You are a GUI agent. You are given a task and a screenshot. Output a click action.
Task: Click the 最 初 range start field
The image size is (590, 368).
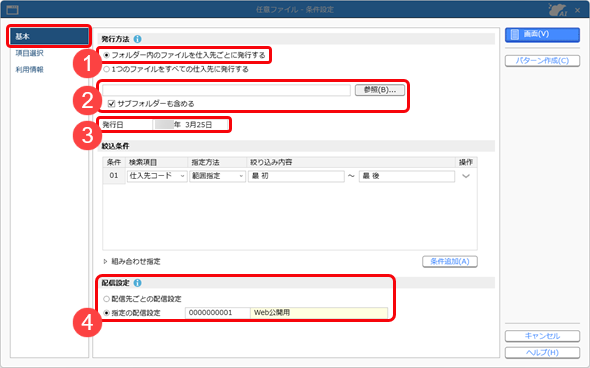click(x=296, y=176)
